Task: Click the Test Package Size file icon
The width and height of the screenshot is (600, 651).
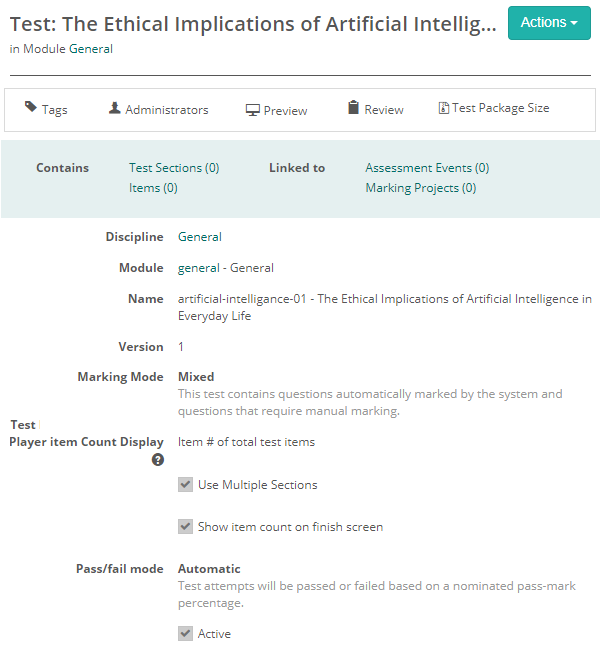Action: pos(444,108)
